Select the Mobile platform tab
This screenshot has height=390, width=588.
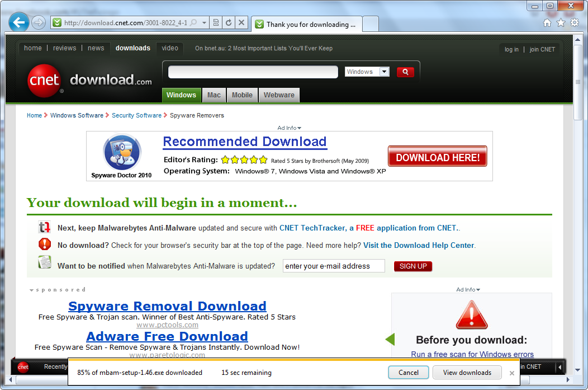[x=242, y=95]
